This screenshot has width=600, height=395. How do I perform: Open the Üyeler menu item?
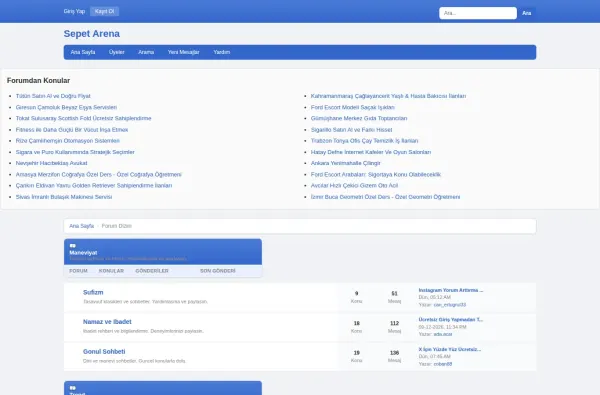(117, 52)
